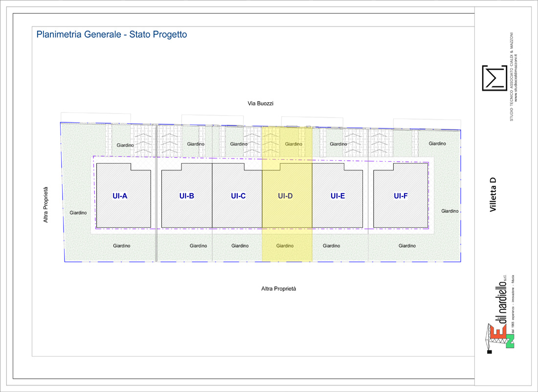Viewport: 538px width, 392px height.
Task: Click the 'Planimetria Generale - Stato Progetto' title
Action: click(112, 35)
